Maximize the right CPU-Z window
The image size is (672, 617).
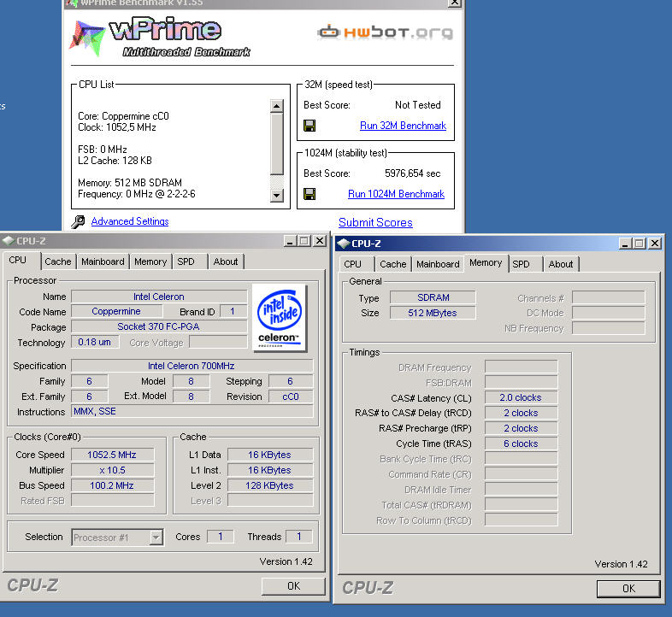pos(640,244)
